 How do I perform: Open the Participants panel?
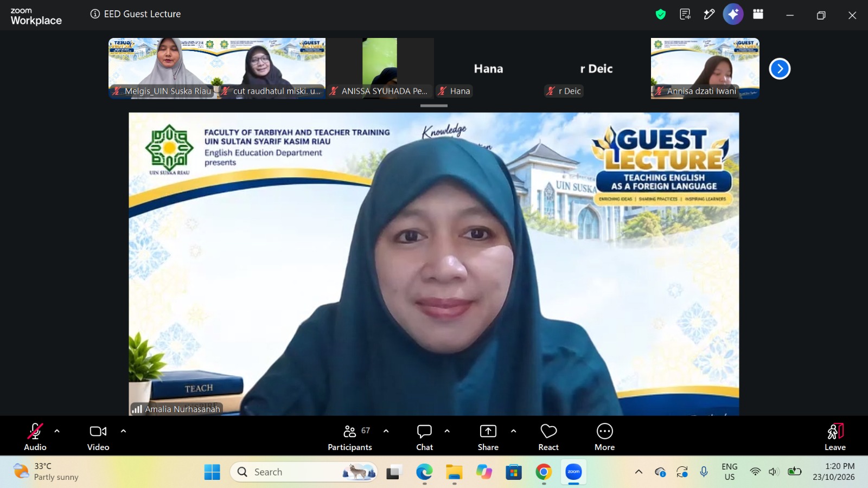pos(350,437)
